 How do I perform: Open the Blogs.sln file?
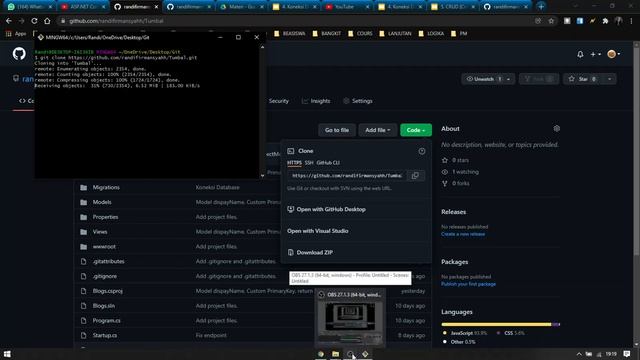pyautogui.click(x=104, y=306)
